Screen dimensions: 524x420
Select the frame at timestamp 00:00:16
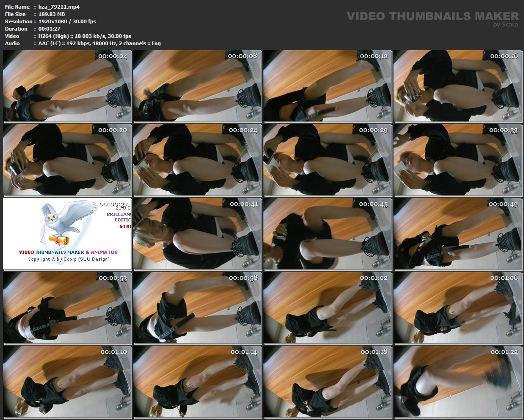coord(457,86)
